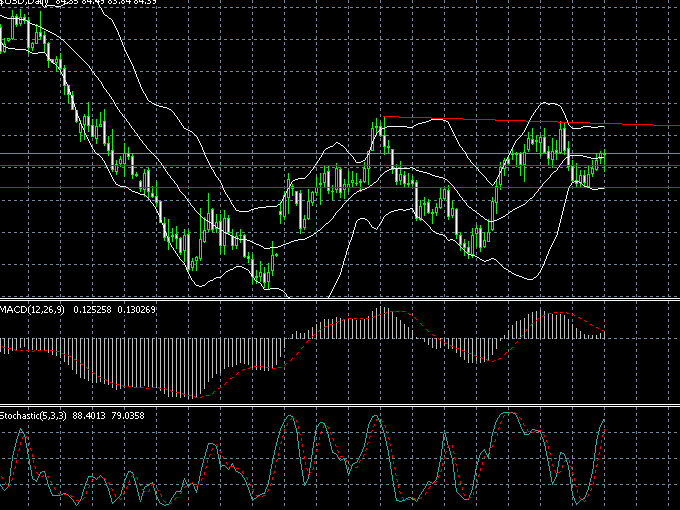Click the MACD value 0.125258
Image resolution: width=680 pixels, height=510 pixels.
coord(92,310)
